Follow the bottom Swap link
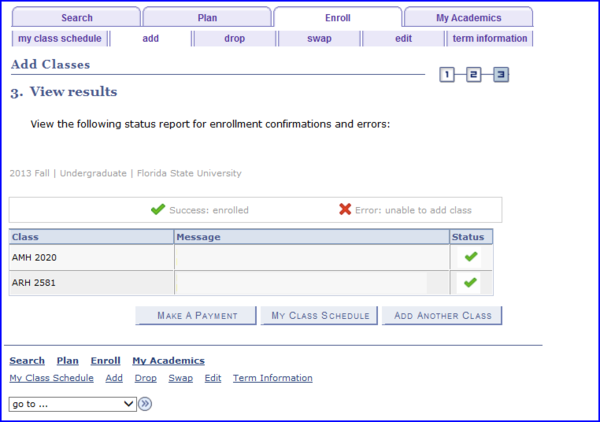This screenshot has width=600, height=422. click(181, 378)
